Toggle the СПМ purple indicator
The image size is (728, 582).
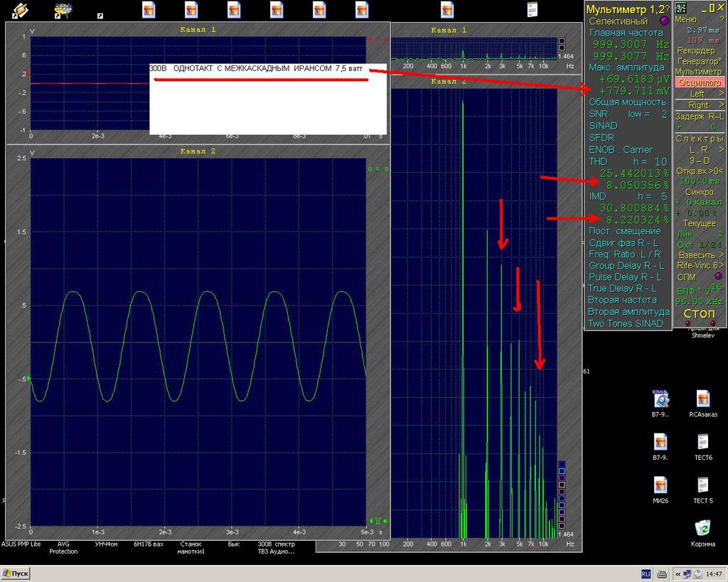pyautogui.click(x=719, y=276)
